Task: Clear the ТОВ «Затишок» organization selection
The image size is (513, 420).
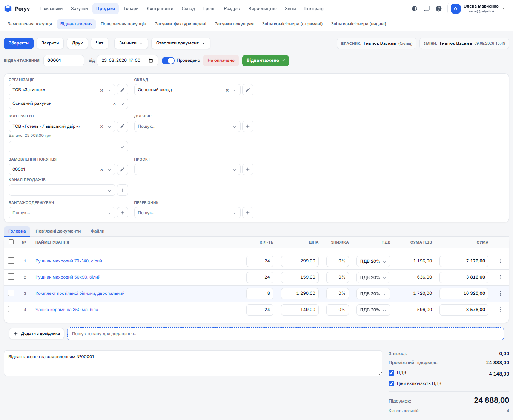Action: click(101, 90)
